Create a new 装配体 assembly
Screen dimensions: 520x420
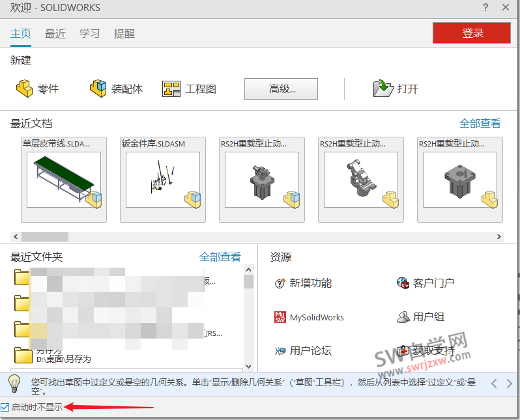(x=117, y=89)
